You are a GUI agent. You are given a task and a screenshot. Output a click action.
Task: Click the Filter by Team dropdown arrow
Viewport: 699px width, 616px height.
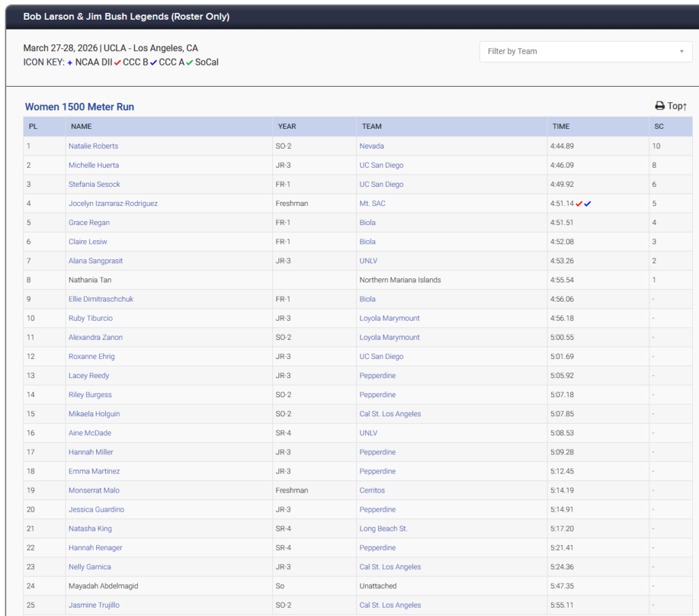point(681,51)
